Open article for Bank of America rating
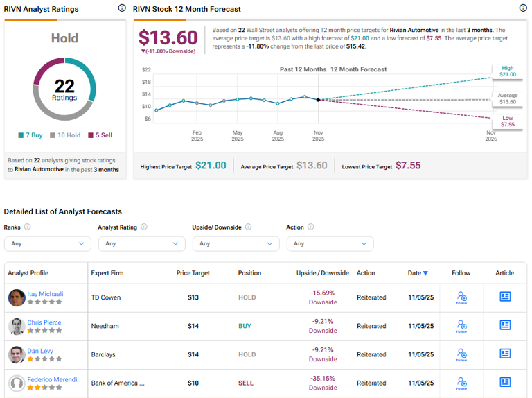The height and width of the screenshot is (398, 532). point(505,382)
